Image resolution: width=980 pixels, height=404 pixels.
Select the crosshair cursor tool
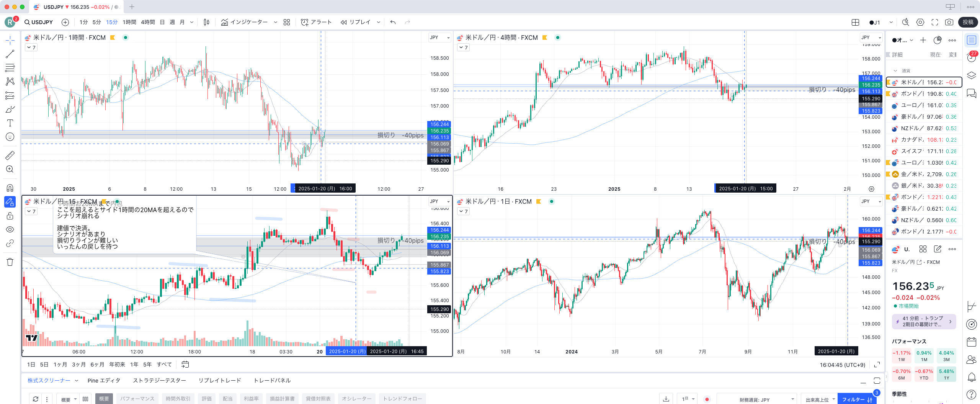tap(10, 40)
